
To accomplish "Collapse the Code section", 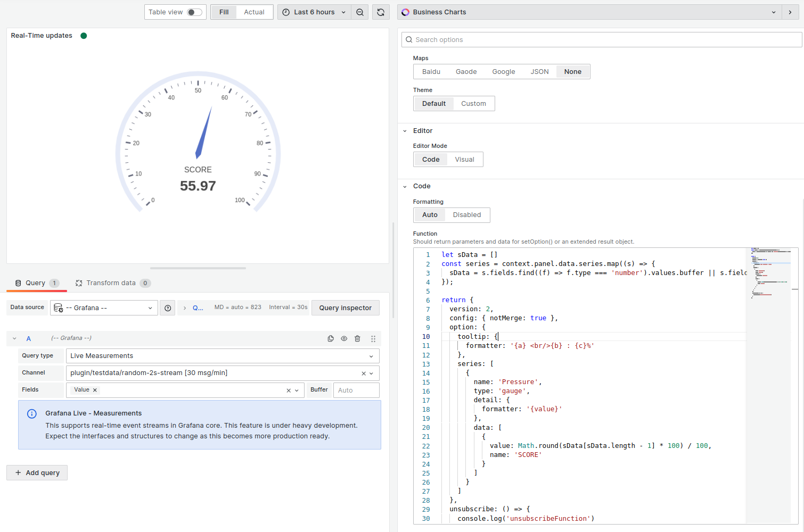I will [x=404, y=186].
